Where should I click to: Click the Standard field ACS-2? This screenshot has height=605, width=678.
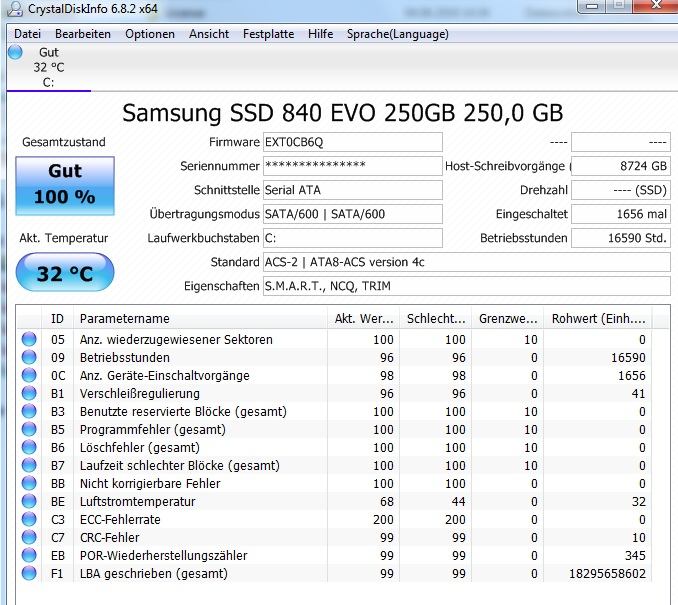[467, 262]
